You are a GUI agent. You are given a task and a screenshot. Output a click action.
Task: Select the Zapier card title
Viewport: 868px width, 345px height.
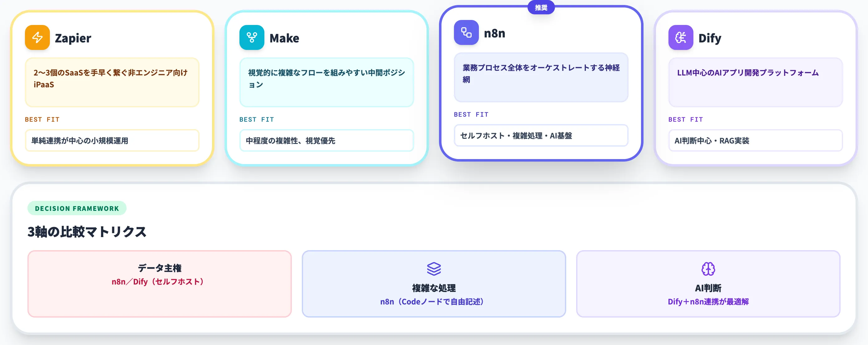(x=73, y=38)
